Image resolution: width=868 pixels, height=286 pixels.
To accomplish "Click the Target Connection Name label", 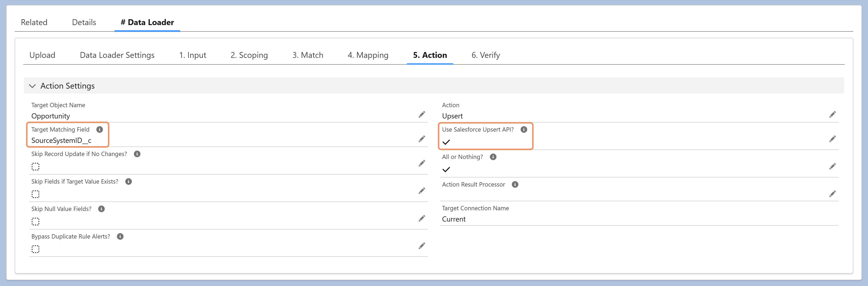I will coord(475,208).
